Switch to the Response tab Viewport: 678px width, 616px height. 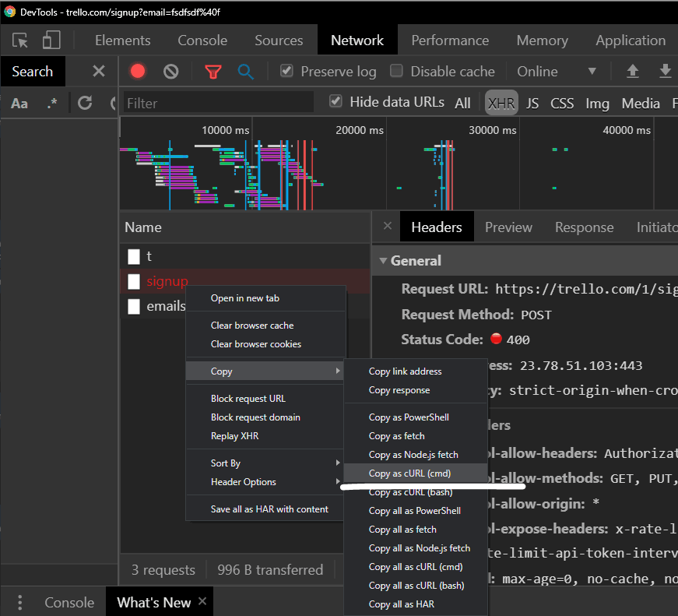[x=584, y=227]
